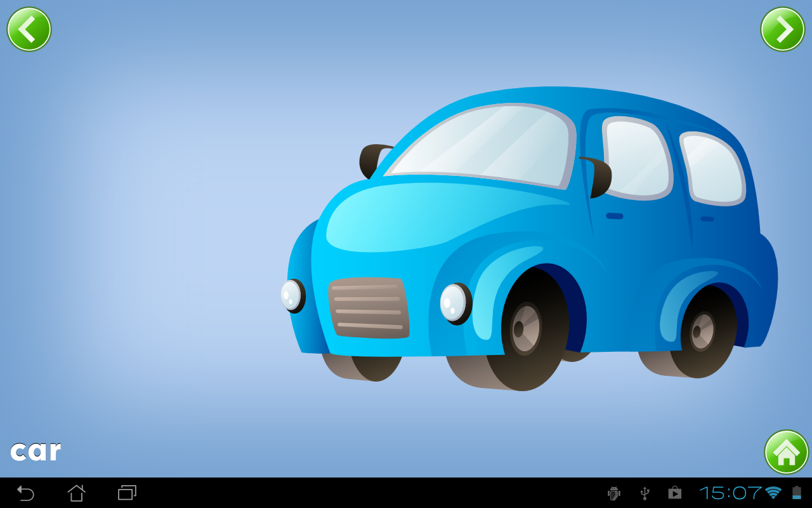Tap the Android back navigation icon
This screenshot has height=508, width=812.
25,493
